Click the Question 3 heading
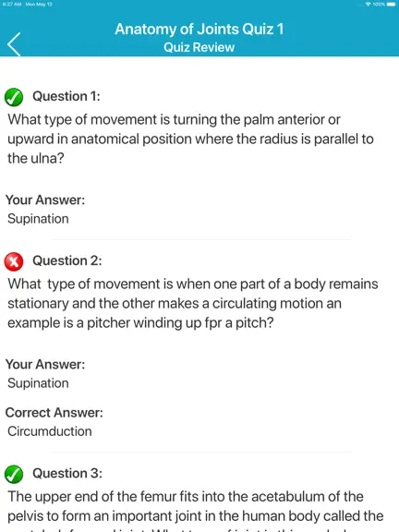 click(67, 473)
